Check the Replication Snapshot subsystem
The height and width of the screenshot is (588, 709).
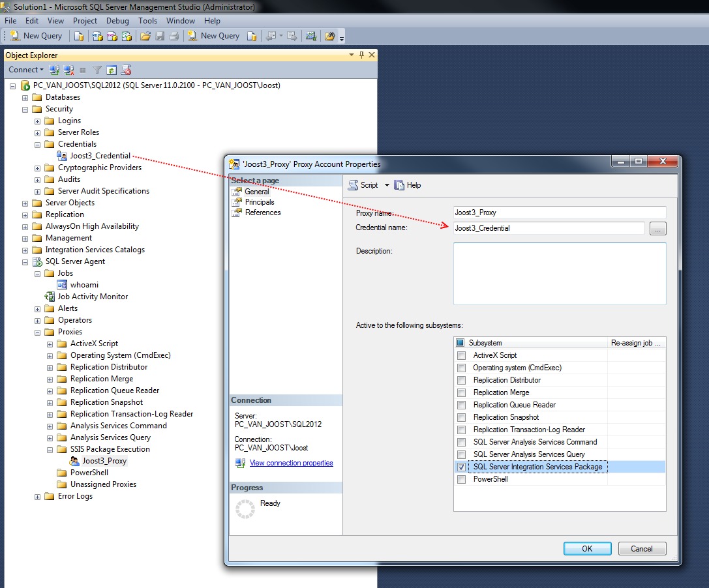coord(462,417)
